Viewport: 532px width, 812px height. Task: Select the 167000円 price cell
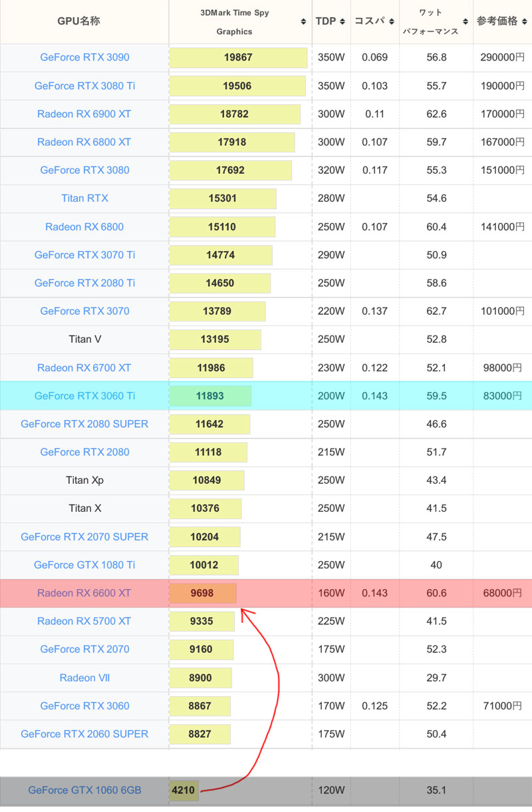(x=503, y=142)
